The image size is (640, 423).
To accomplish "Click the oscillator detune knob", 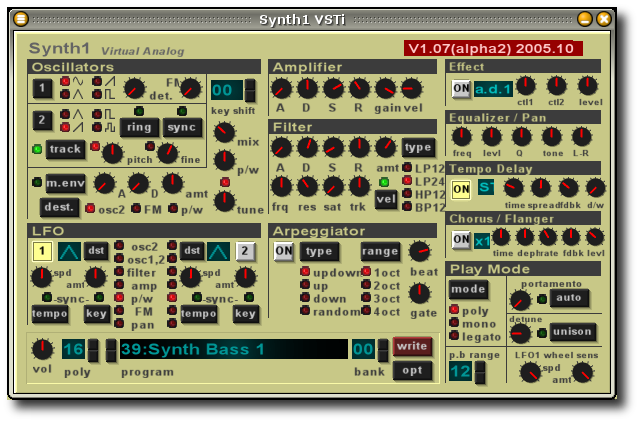I will (x=134, y=88).
